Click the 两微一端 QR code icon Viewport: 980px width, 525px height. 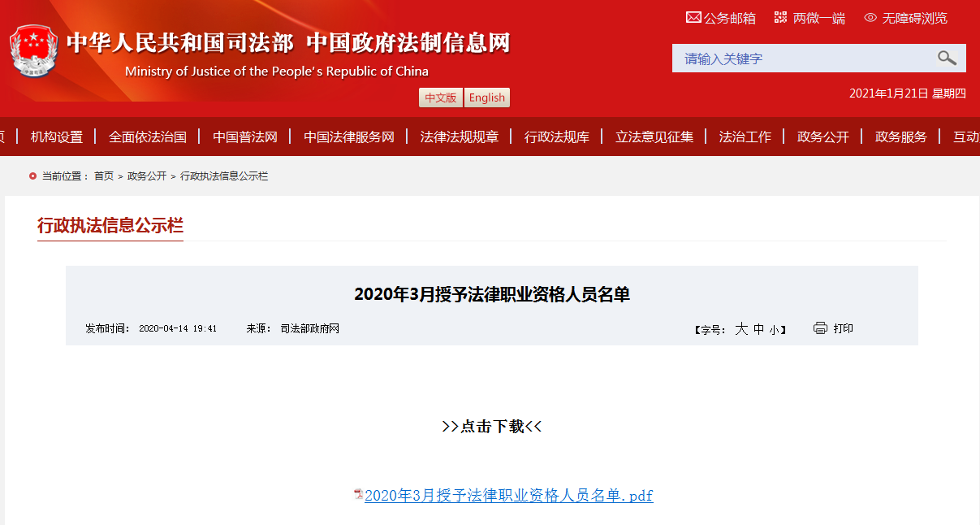pos(780,17)
